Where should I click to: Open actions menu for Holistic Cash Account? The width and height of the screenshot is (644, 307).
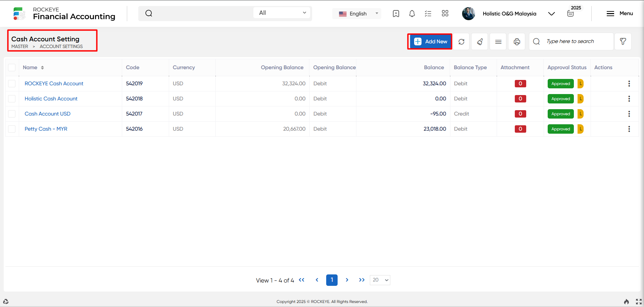click(629, 99)
